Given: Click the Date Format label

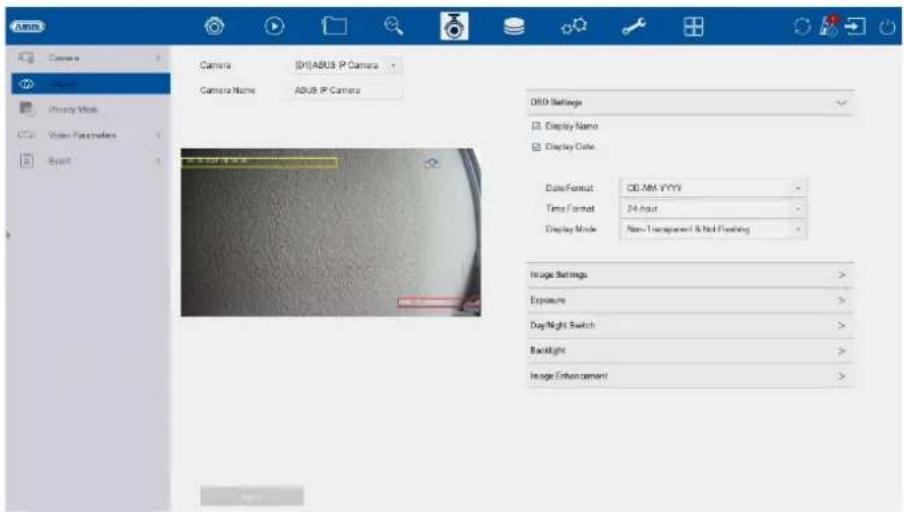Looking at the screenshot, I should pyautogui.click(x=569, y=188).
